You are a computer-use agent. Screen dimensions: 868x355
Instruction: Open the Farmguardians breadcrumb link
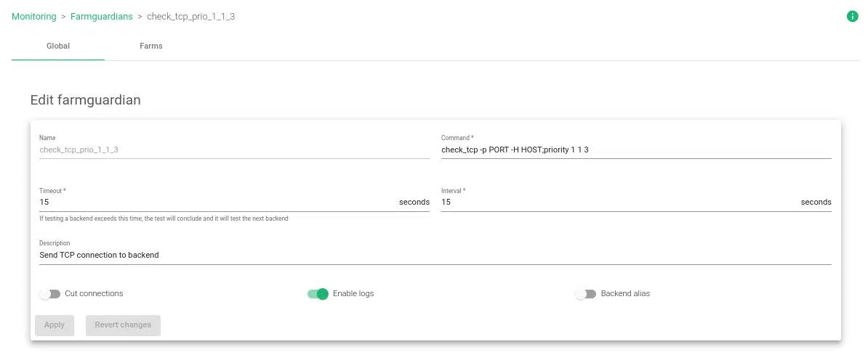coord(102,17)
